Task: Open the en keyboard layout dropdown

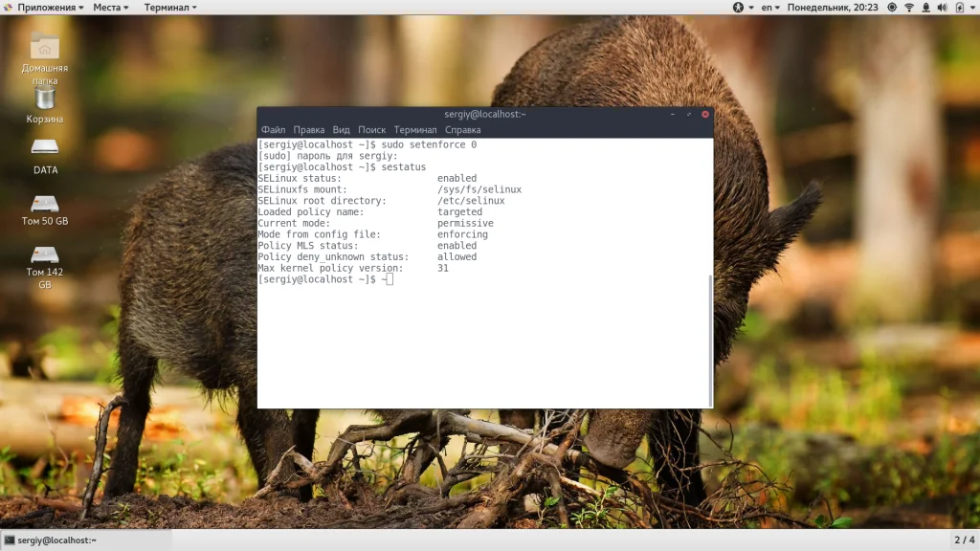Action: (x=770, y=8)
